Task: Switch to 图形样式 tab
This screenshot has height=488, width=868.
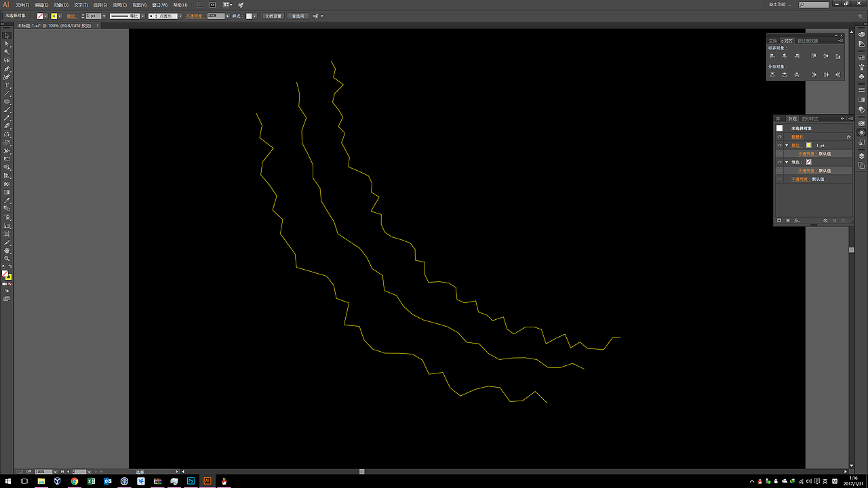Action: tap(810, 119)
